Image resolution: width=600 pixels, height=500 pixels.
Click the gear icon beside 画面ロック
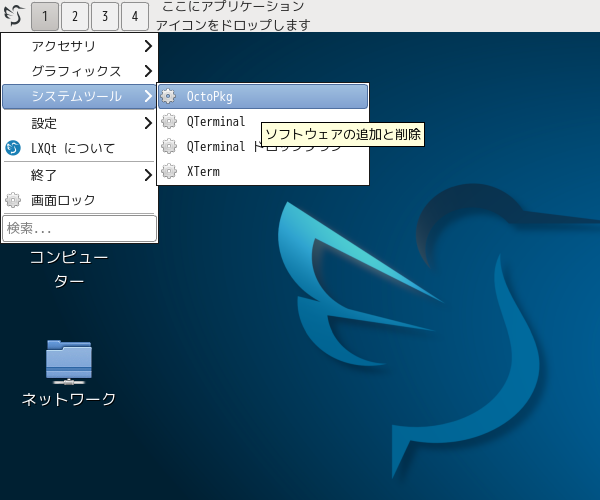[x=13, y=200]
